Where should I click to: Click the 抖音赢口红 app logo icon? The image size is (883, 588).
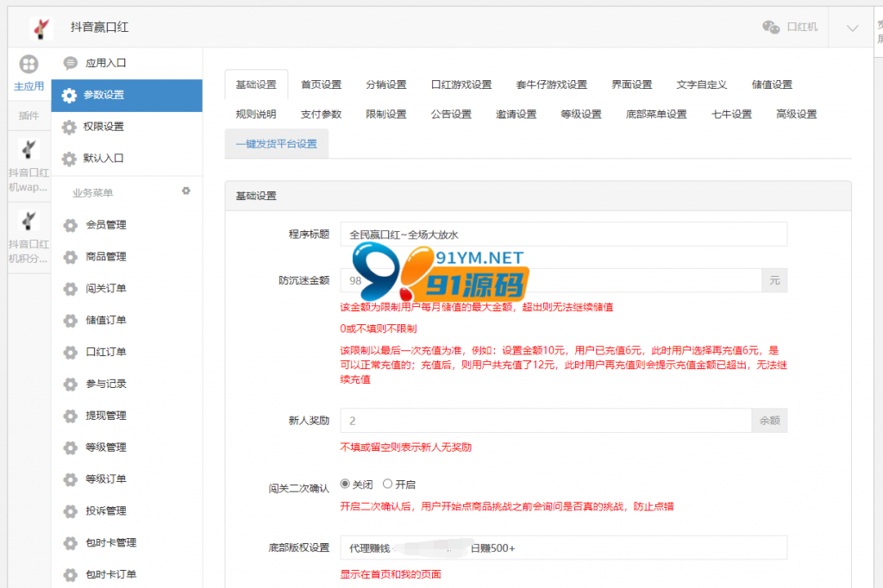click(x=41, y=27)
